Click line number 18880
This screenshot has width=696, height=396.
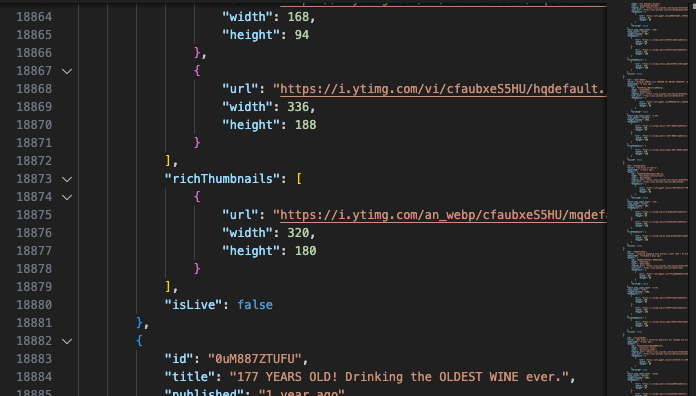(x=34, y=305)
